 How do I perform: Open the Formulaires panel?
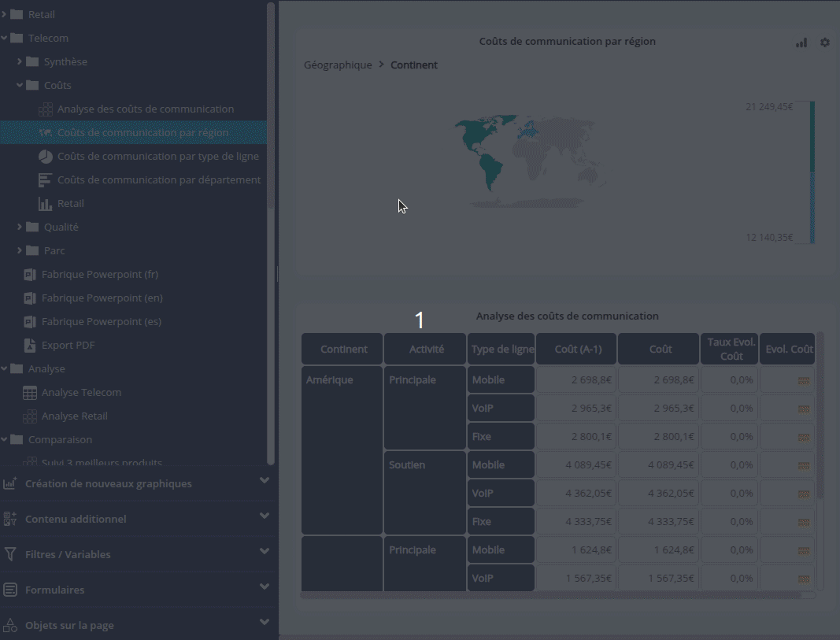(265, 587)
